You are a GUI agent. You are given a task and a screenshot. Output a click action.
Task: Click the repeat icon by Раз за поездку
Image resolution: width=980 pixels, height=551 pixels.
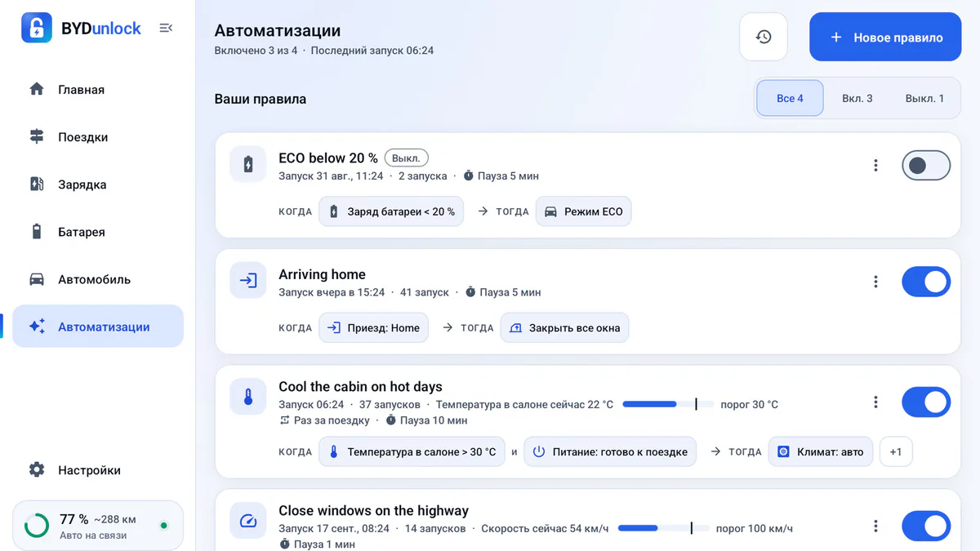click(x=284, y=420)
